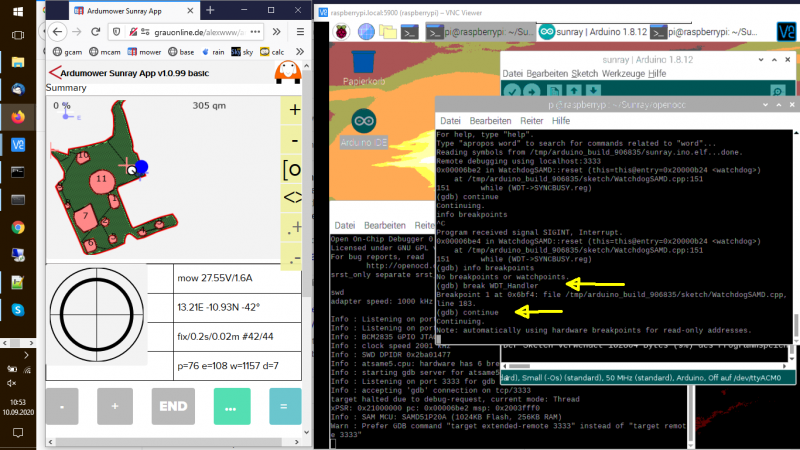Screen dimensions: 800x450
Task: Click the 13.21E -10.93N -42° cell
Action: click(237, 307)
